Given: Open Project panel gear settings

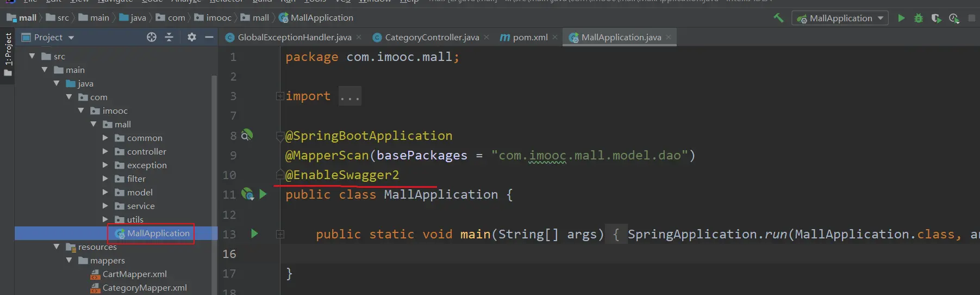Looking at the screenshot, I should [191, 37].
